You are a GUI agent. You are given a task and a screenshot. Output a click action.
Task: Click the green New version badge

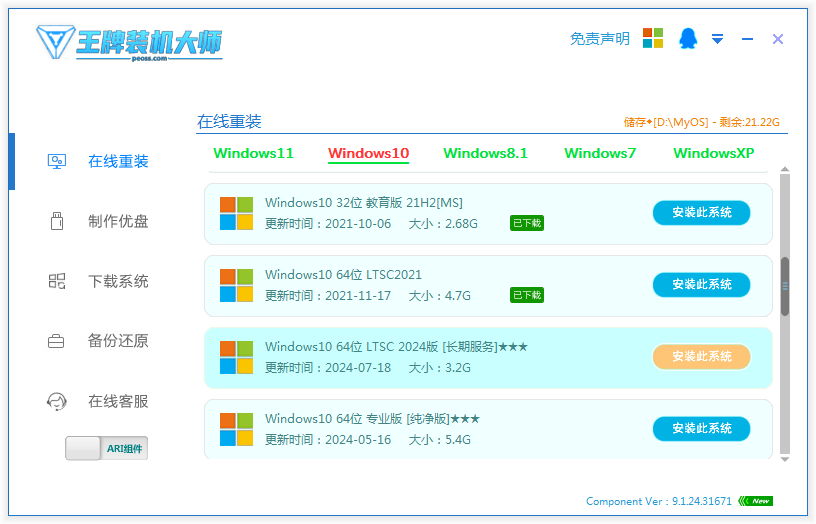[x=756, y=501]
